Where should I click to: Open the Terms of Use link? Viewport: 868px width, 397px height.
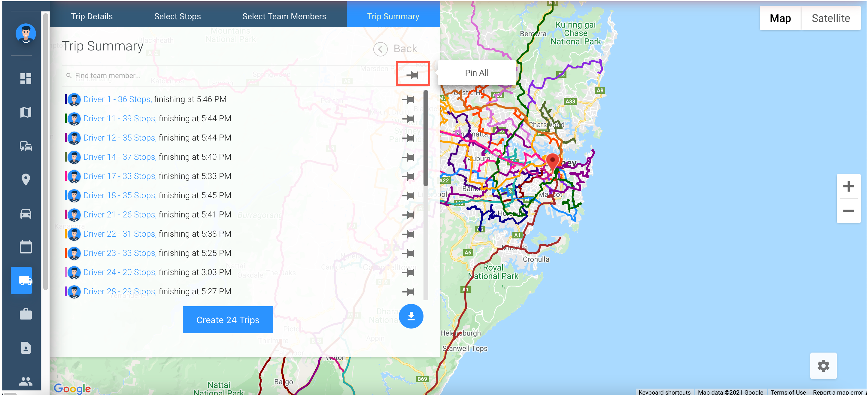(788, 392)
